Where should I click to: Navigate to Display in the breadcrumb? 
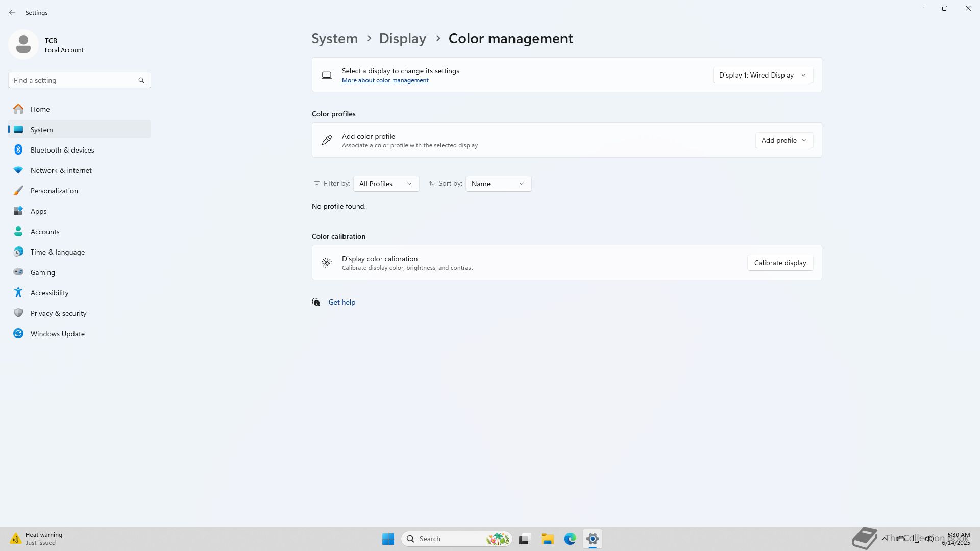pyautogui.click(x=402, y=38)
